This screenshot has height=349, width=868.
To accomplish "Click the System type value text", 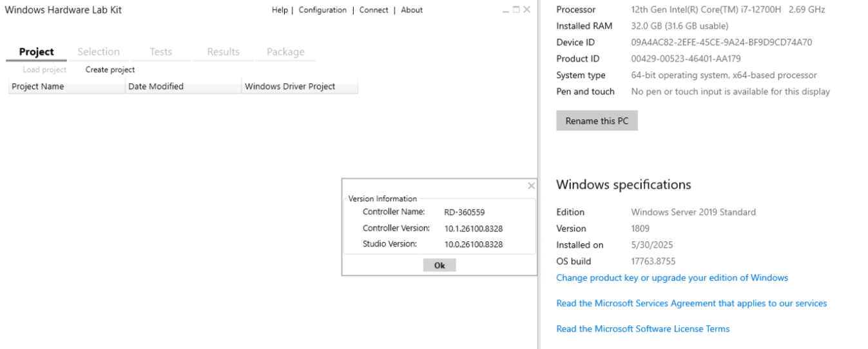I will click(724, 75).
